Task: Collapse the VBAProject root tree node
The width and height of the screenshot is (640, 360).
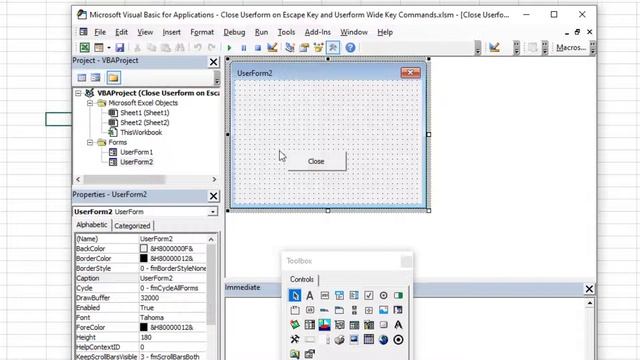Action: coord(78,93)
